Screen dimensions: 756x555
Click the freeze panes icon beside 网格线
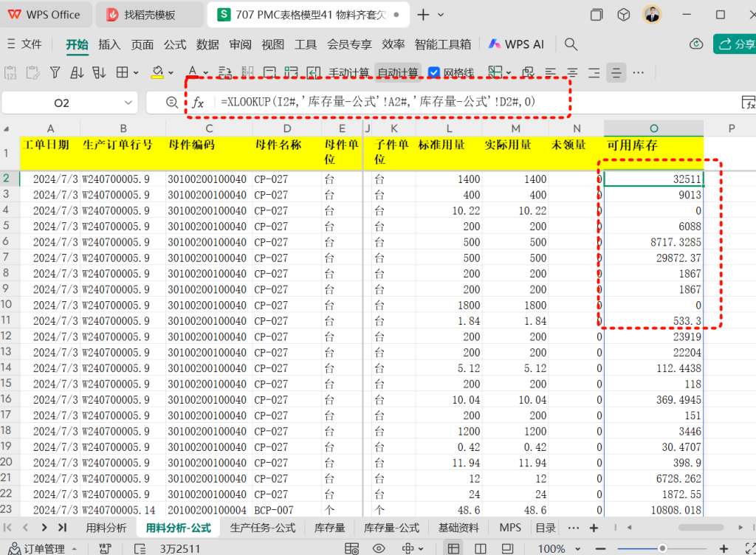pos(495,73)
